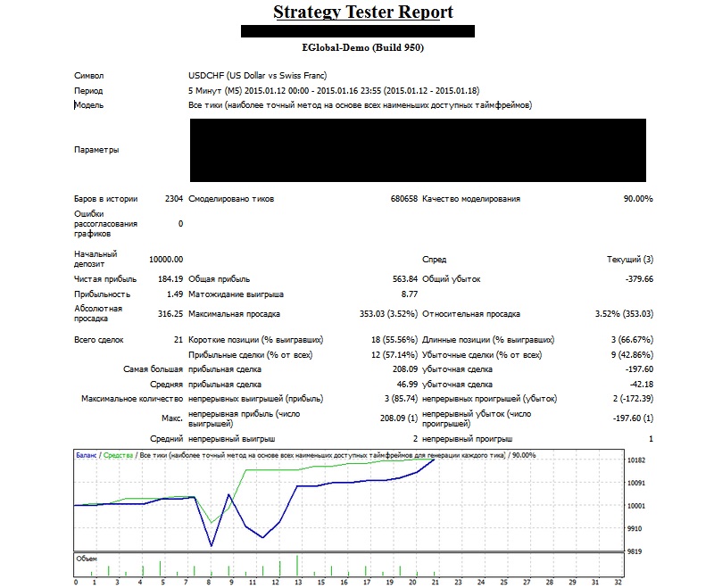This screenshot has width=714, height=588.
Task: Select the value "3.52% (353.03)"
Action: pyautogui.click(x=624, y=314)
